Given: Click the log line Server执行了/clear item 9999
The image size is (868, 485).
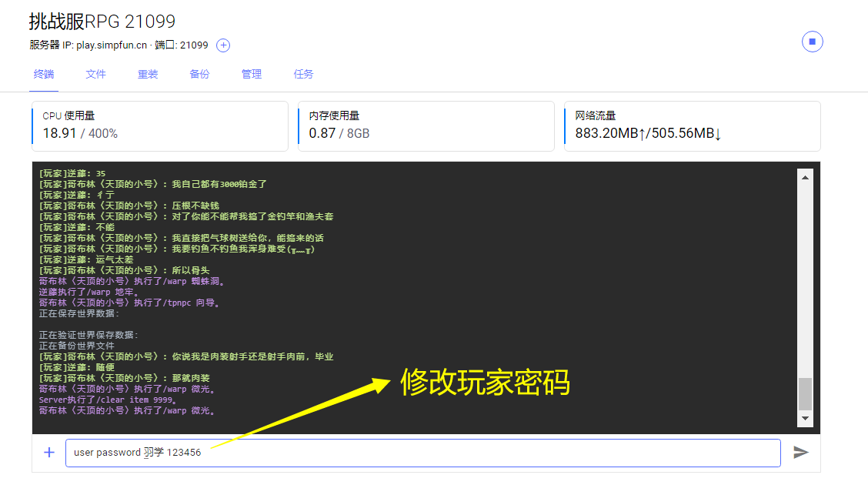Looking at the screenshot, I should [108, 400].
